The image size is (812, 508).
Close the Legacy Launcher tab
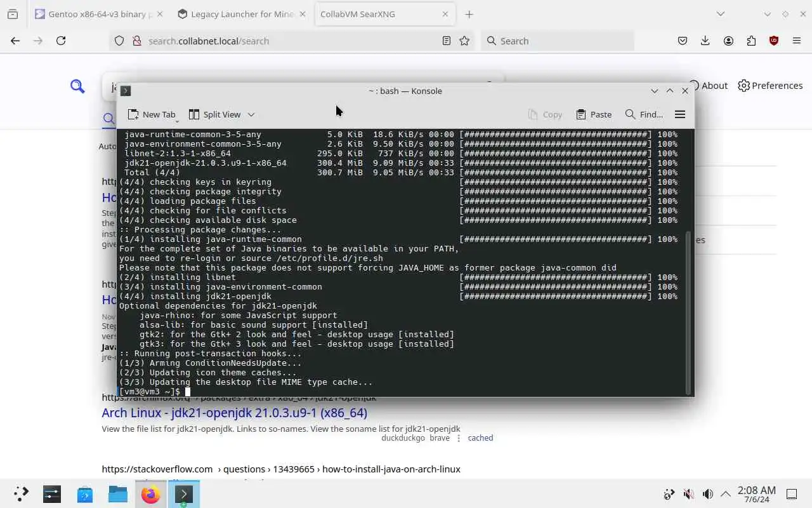(x=303, y=14)
